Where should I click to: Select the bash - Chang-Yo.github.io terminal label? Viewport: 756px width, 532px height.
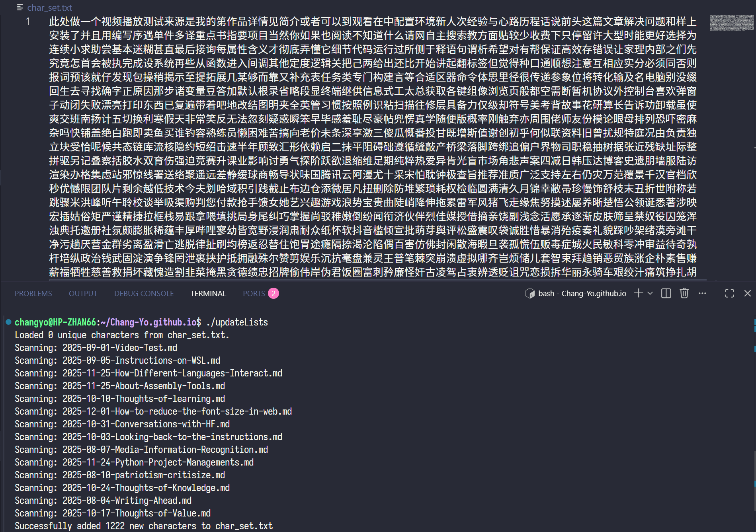click(x=582, y=293)
